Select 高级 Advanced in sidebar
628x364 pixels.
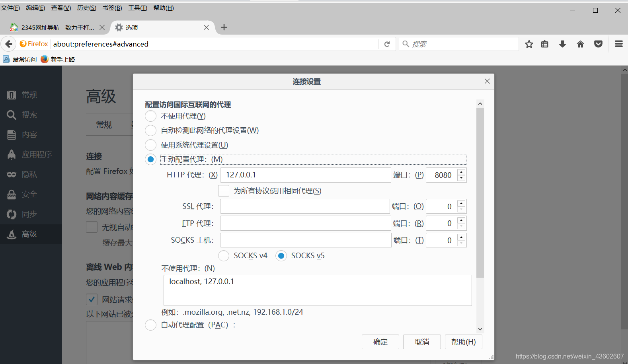(x=31, y=234)
